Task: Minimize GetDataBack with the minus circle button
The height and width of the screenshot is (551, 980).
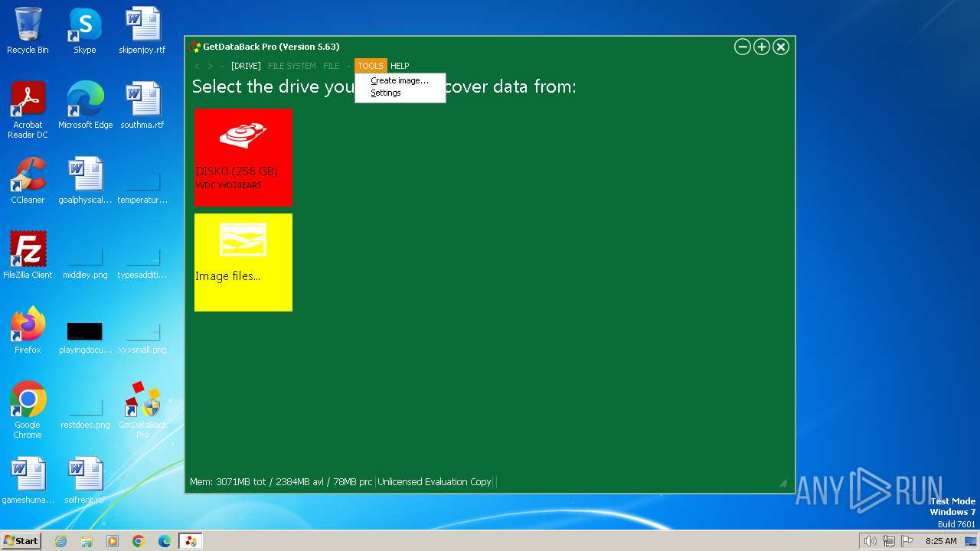Action: pyautogui.click(x=742, y=47)
